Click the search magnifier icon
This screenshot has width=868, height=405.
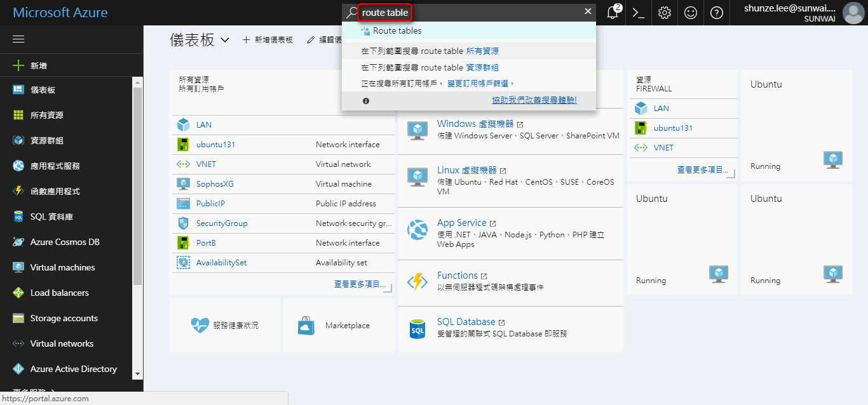pos(351,12)
